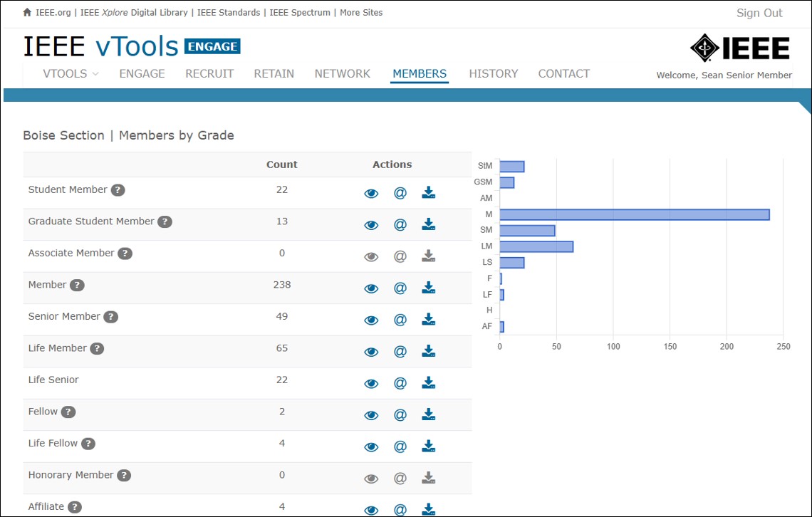Open help for Graduate Student Member grade
The image size is (812, 517).
click(x=165, y=221)
